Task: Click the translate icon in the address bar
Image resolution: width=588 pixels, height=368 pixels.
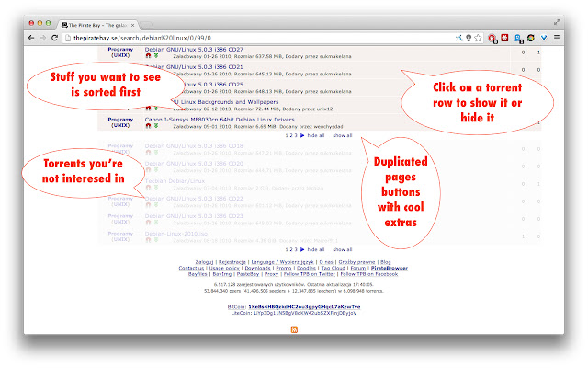Action: 459,38
